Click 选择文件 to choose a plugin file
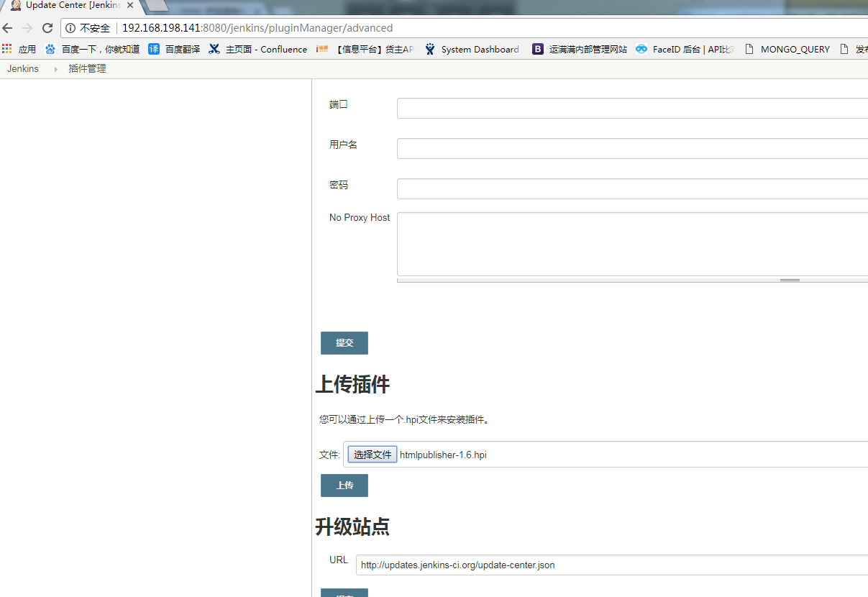The image size is (868, 597). 373,455
